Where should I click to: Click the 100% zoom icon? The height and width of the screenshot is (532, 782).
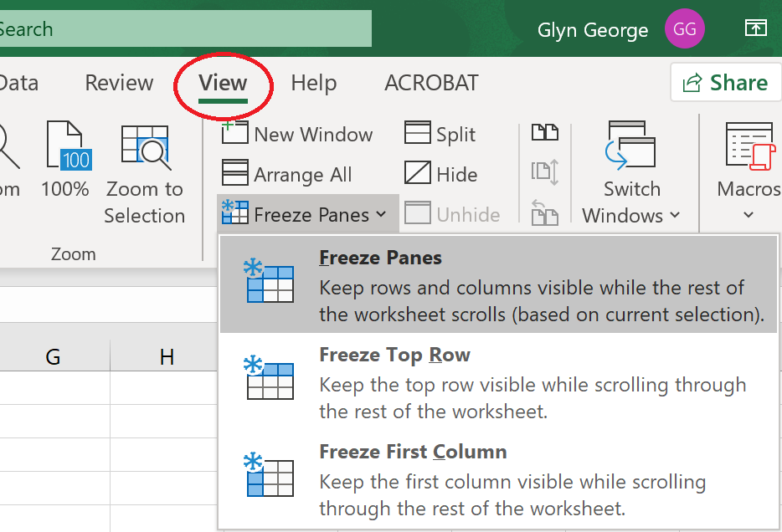point(69,146)
